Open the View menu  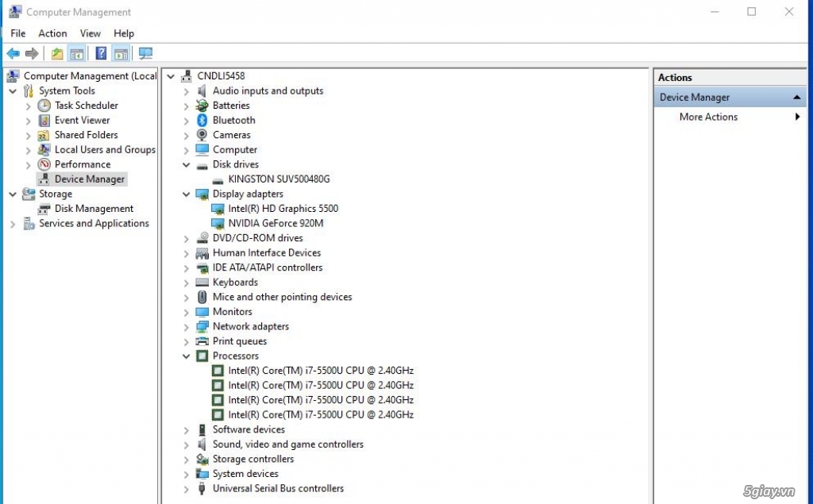pos(91,33)
